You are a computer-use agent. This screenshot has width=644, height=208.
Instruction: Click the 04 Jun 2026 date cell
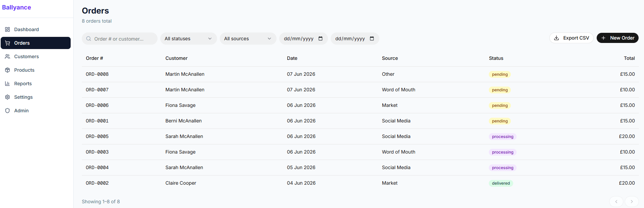pyautogui.click(x=301, y=183)
